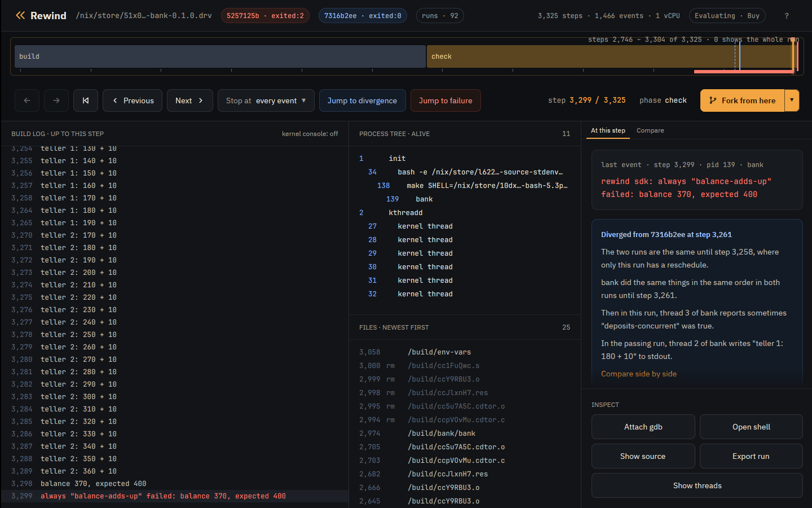
Task: Click Open shell
Action: tap(751, 427)
